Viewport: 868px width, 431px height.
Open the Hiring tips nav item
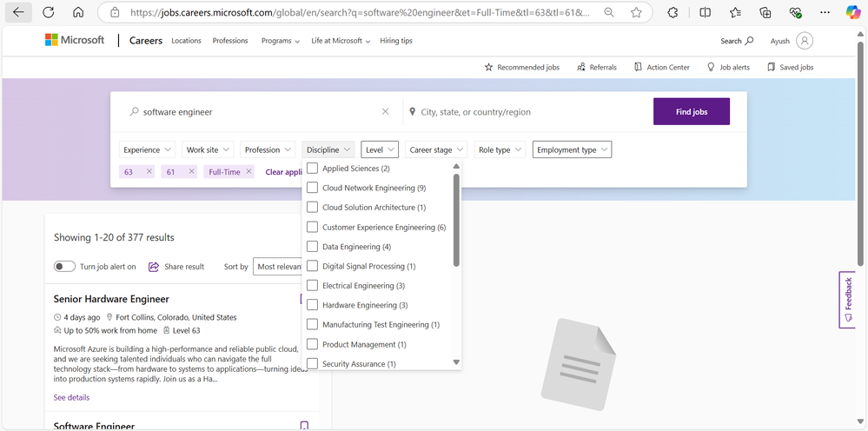[x=396, y=40]
